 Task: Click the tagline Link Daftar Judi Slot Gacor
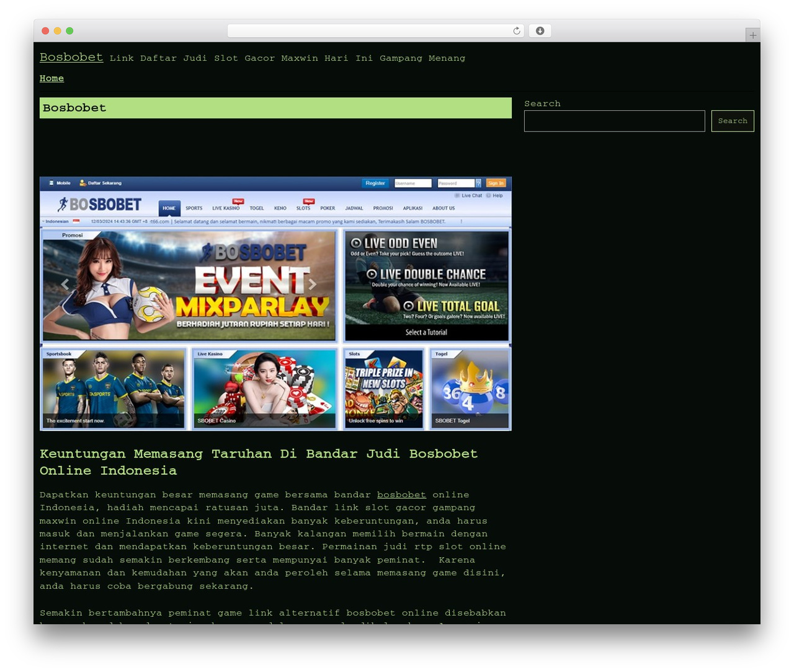pyautogui.click(x=287, y=58)
